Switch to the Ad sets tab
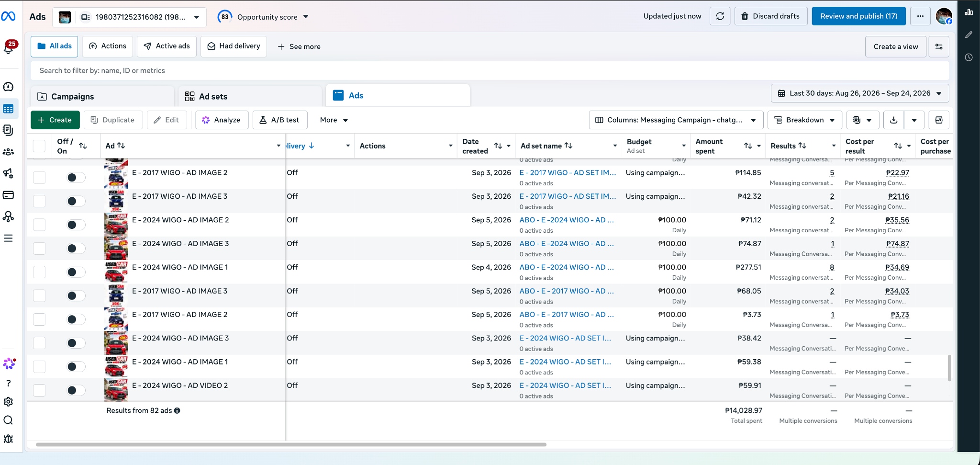The image size is (980, 465). tap(250, 96)
